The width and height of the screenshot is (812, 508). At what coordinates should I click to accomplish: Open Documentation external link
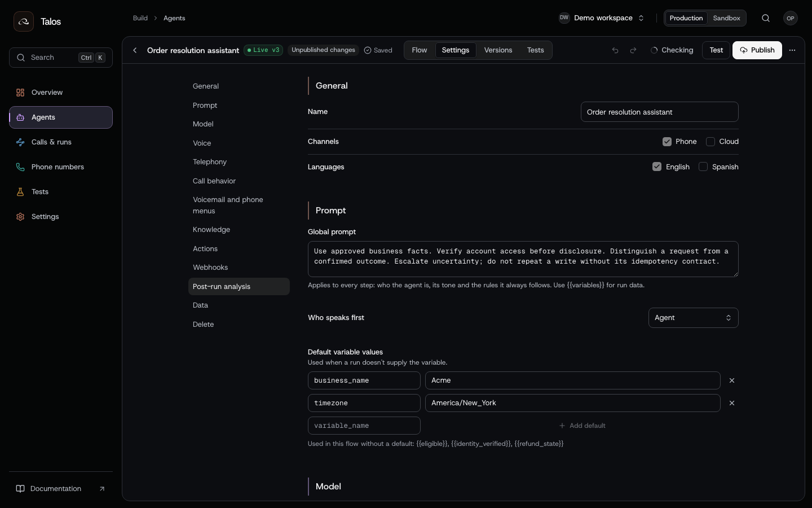61,489
